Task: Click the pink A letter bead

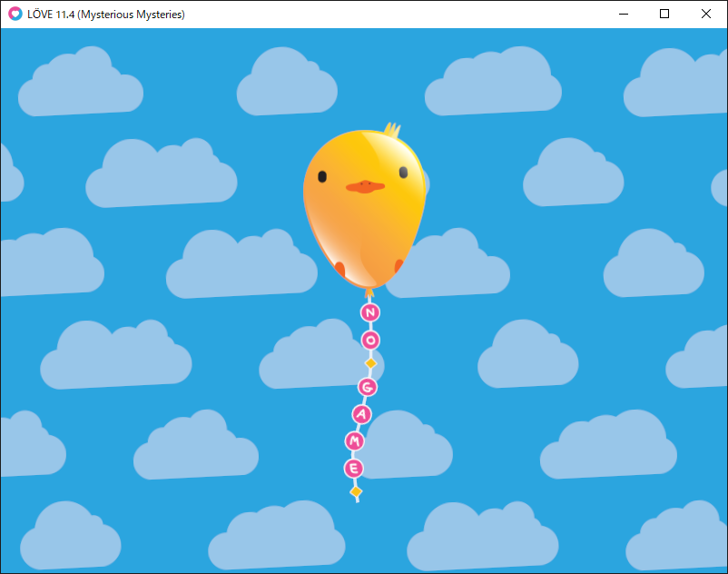Action: point(362,414)
